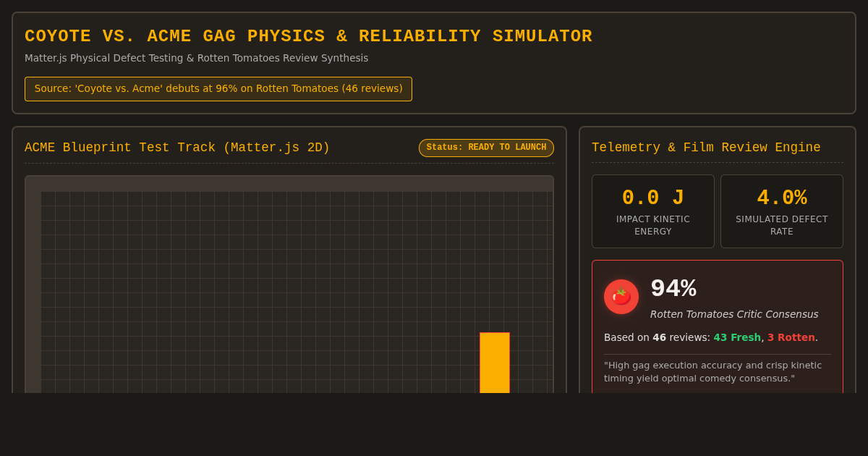Click the yellow block in test track
The image size is (868, 456).
pos(495,363)
